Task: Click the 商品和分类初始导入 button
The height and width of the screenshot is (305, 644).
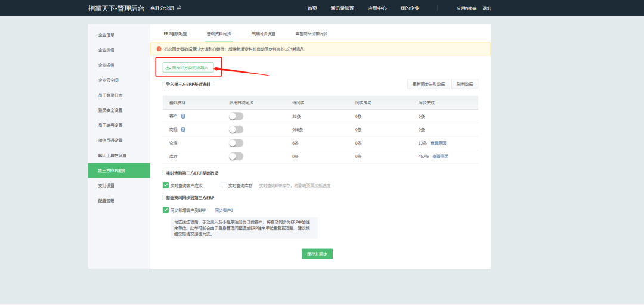Action: pyautogui.click(x=188, y=67)
